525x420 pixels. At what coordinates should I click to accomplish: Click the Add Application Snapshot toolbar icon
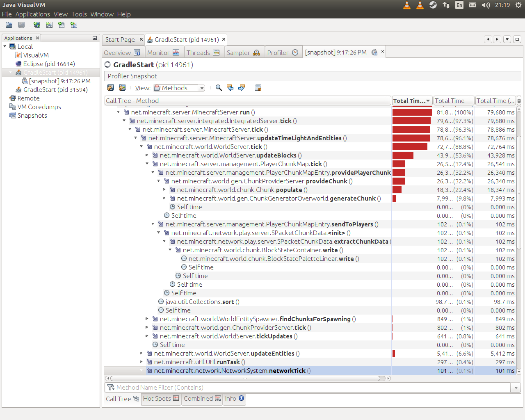pos(74,25)
